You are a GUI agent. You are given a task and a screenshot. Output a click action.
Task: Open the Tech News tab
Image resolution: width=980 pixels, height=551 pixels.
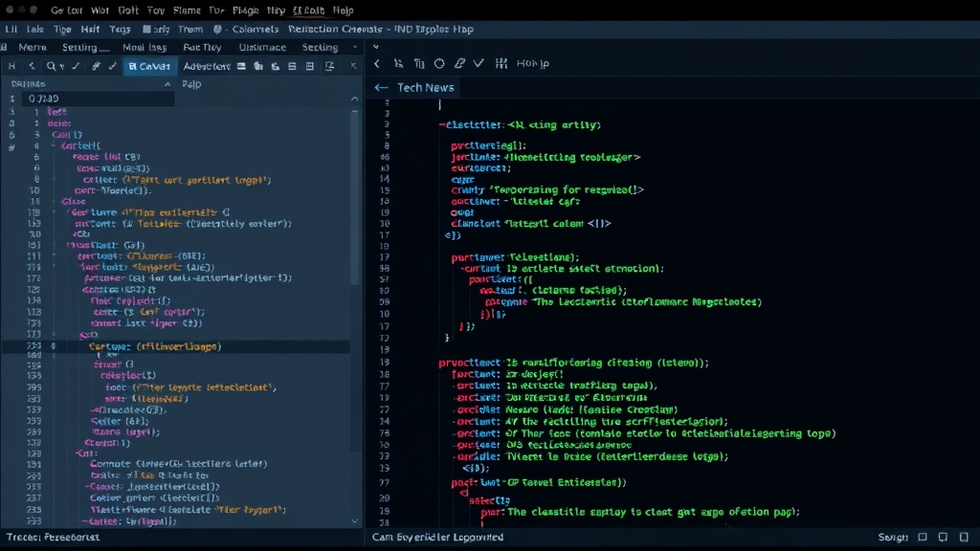click(425, 87)
